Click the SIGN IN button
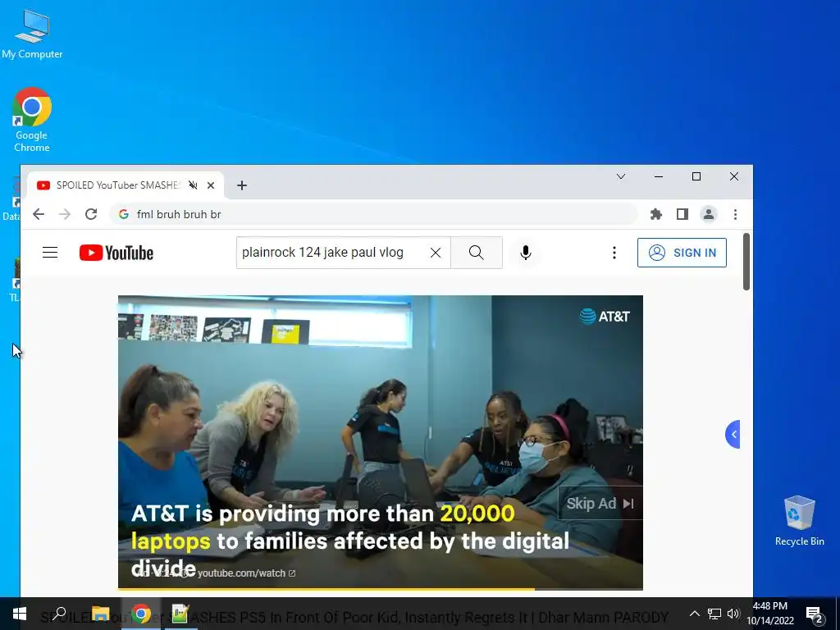Viewport: 840px width, 630px height. 682,253
